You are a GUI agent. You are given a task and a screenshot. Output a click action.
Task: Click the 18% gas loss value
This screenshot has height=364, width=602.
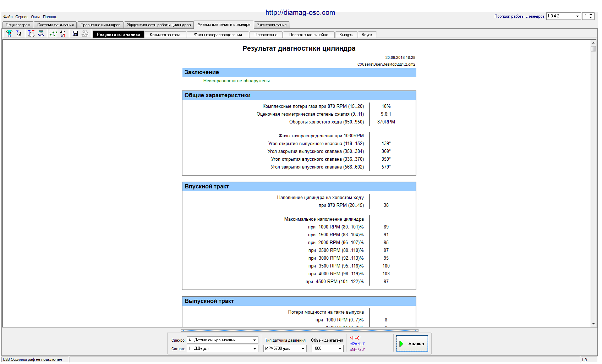(x=386, y=106)
